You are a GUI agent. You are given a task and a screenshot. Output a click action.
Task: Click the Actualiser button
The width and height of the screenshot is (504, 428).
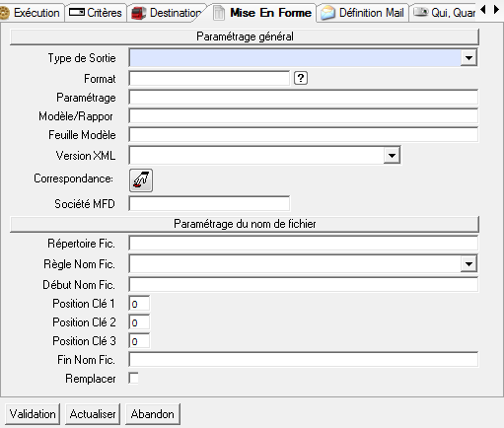click(x=93, y=414)
